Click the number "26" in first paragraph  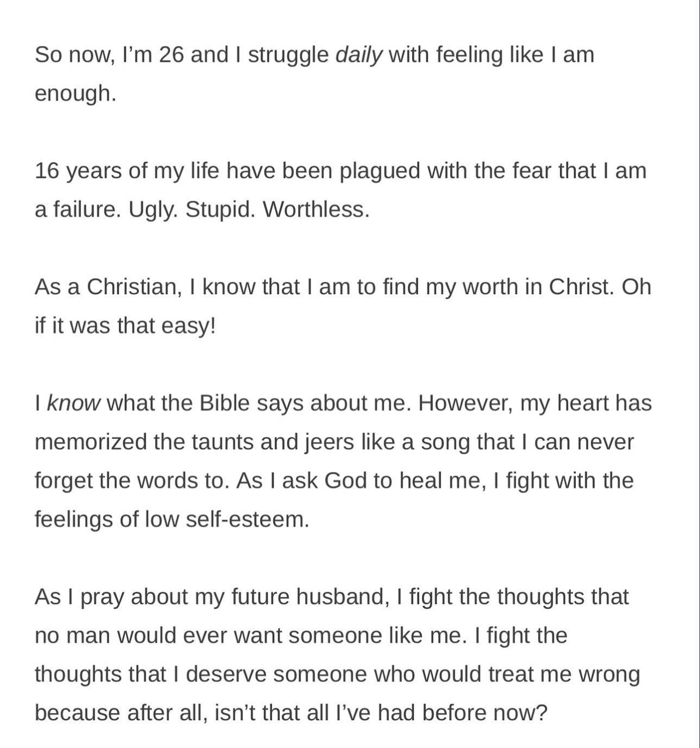point(172,55)
